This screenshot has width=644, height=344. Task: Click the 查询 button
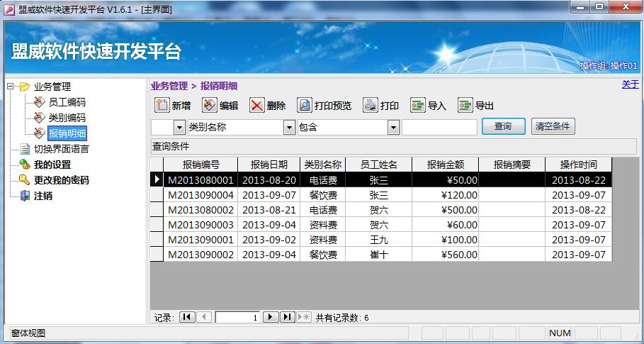(x=503, y=126)
